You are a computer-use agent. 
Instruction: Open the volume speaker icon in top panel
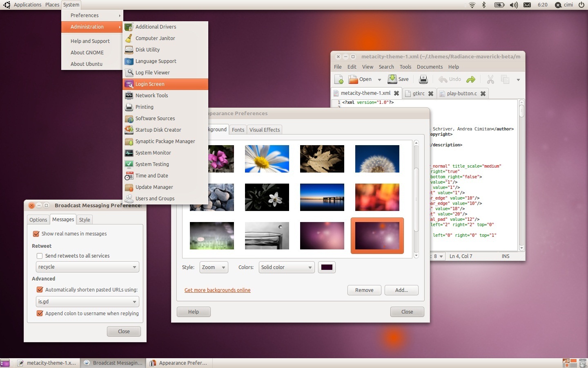[x=514, y=5]
